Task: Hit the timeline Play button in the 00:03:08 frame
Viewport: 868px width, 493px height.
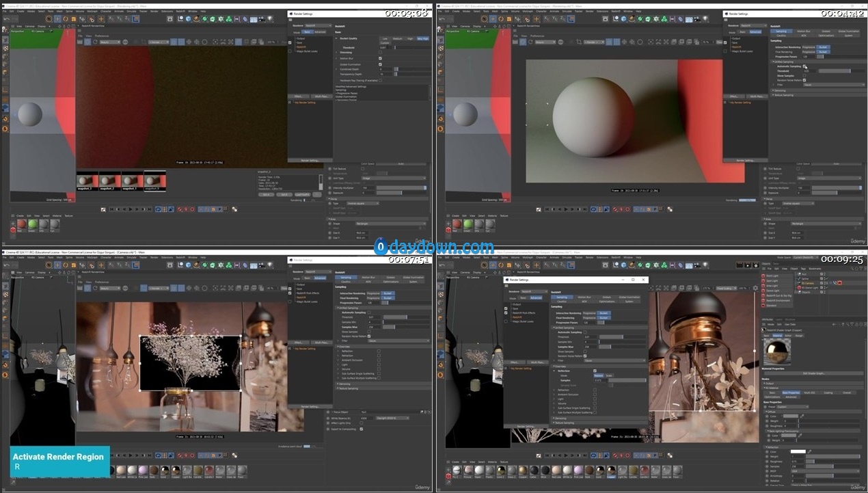Action: [132, 209]
